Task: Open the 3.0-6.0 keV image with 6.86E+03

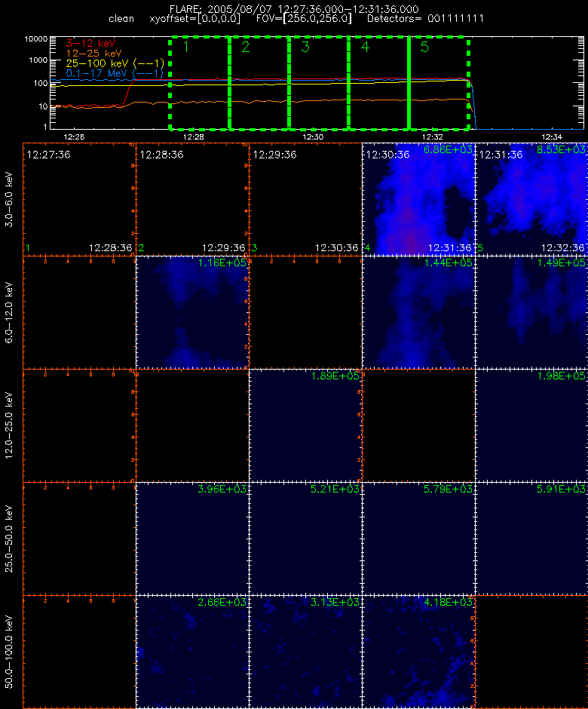Action: 418,199
